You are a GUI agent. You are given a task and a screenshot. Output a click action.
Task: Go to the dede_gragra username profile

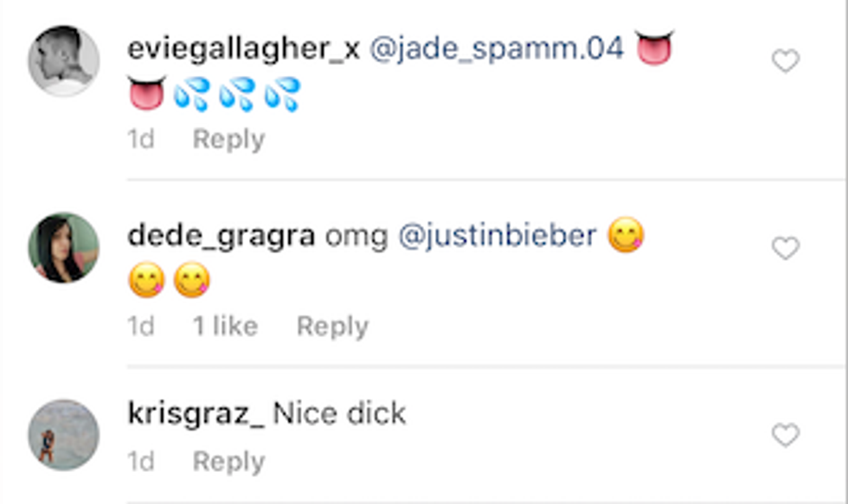pyautogui.click(x=221, y=235)
